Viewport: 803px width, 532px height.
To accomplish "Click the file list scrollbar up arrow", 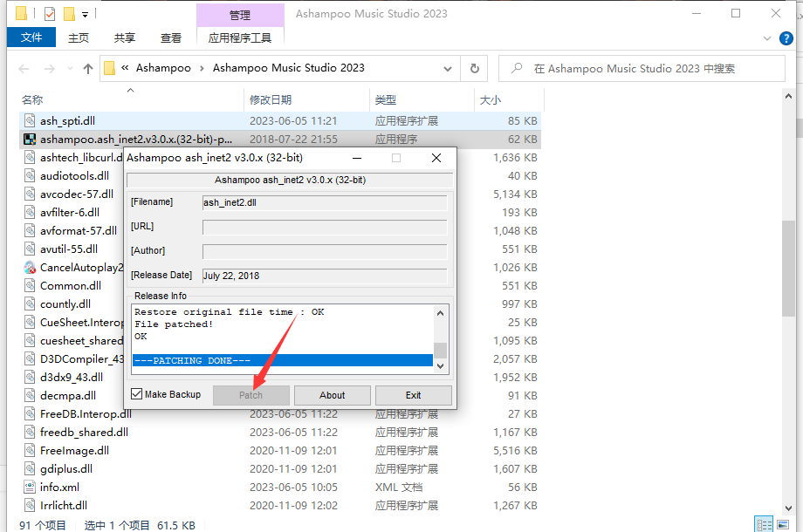I will click(789, 96).
